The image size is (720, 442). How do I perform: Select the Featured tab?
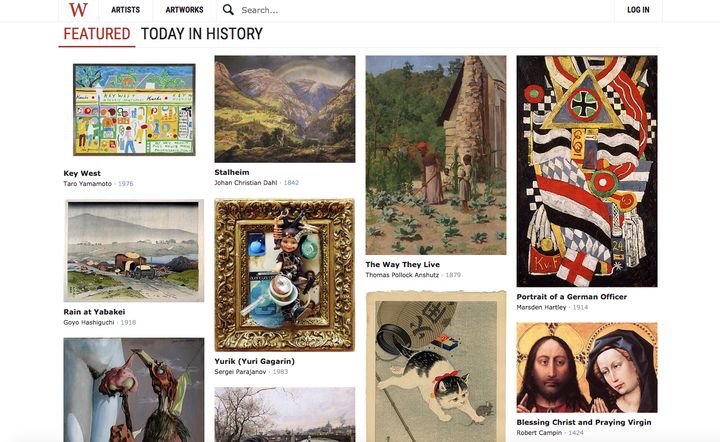pyautogui.click(x=97, y=34)
